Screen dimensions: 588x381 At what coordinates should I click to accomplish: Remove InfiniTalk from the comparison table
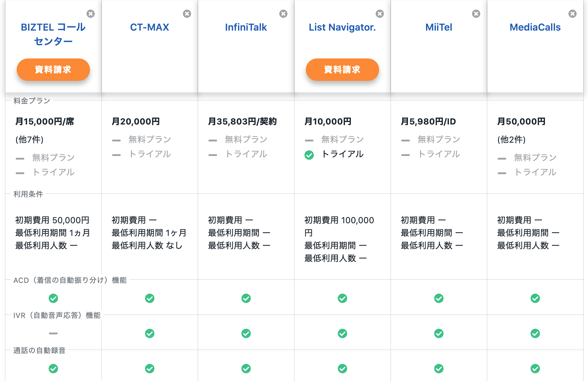[283, 14]
